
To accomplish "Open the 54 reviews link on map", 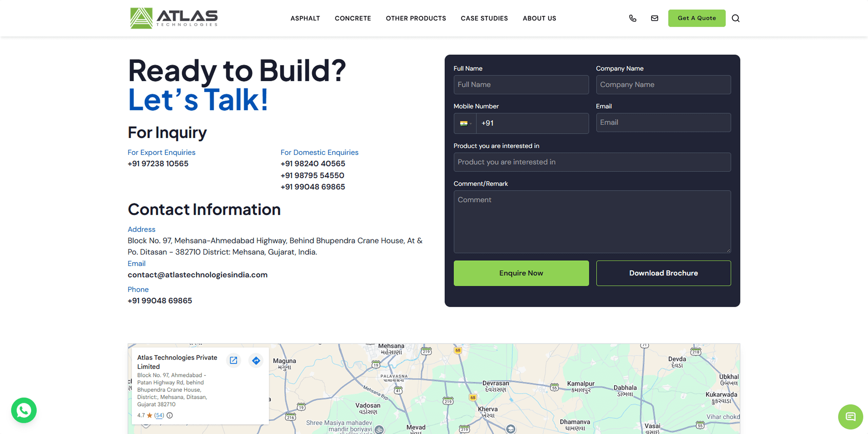I will [159, 415].
